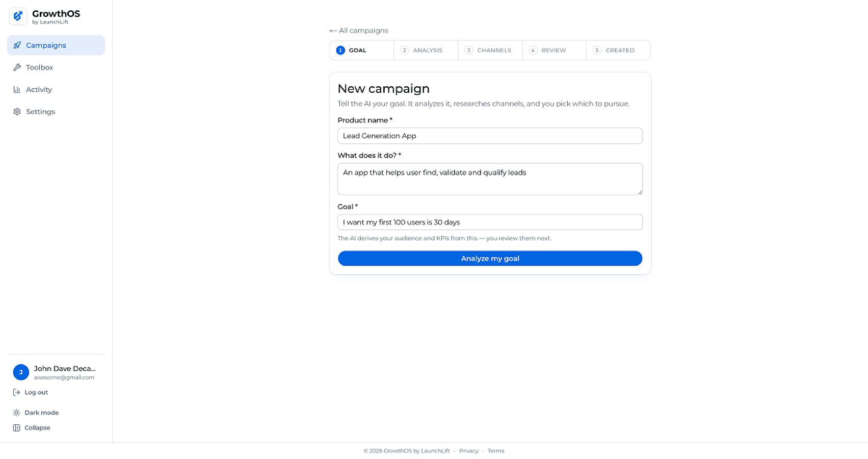The height and width of the screenshot is (459, 868).
Task: Go back to All campaigns
Action: [x=359, y=31]
